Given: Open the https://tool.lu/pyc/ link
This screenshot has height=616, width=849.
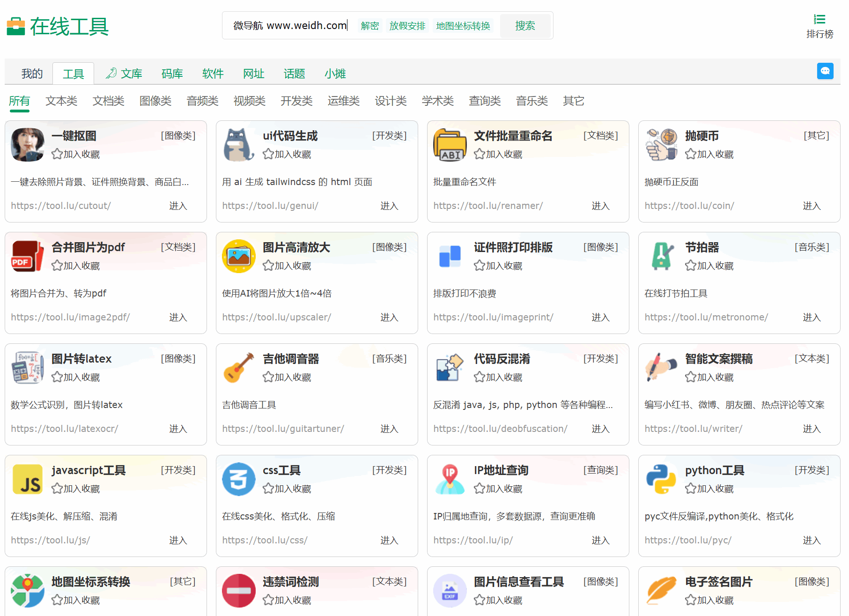Looking at the screenshot, I should coord(687,540).
